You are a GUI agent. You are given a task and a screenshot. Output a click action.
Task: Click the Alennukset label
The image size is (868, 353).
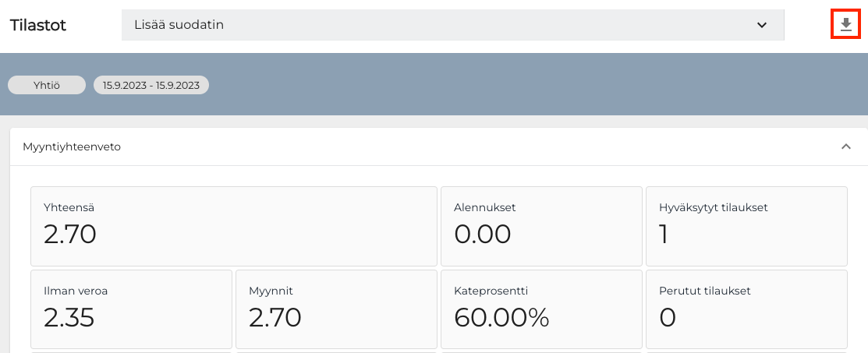(485, 208)
